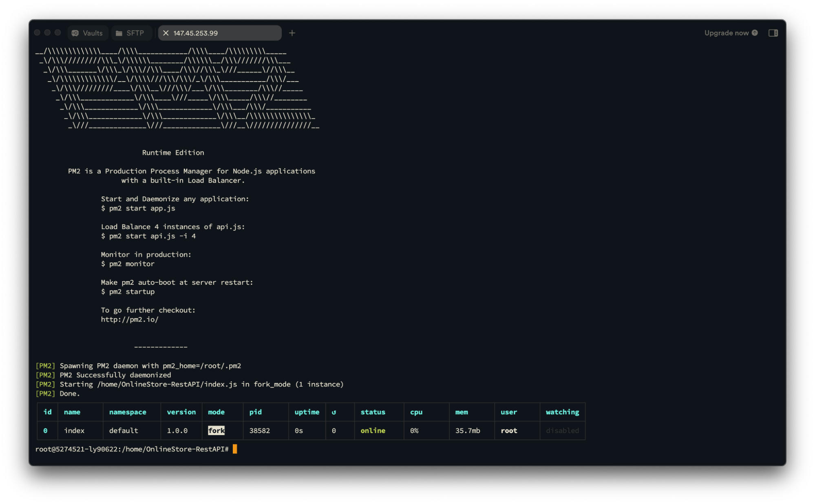Click the watching column header

(562, 412)
